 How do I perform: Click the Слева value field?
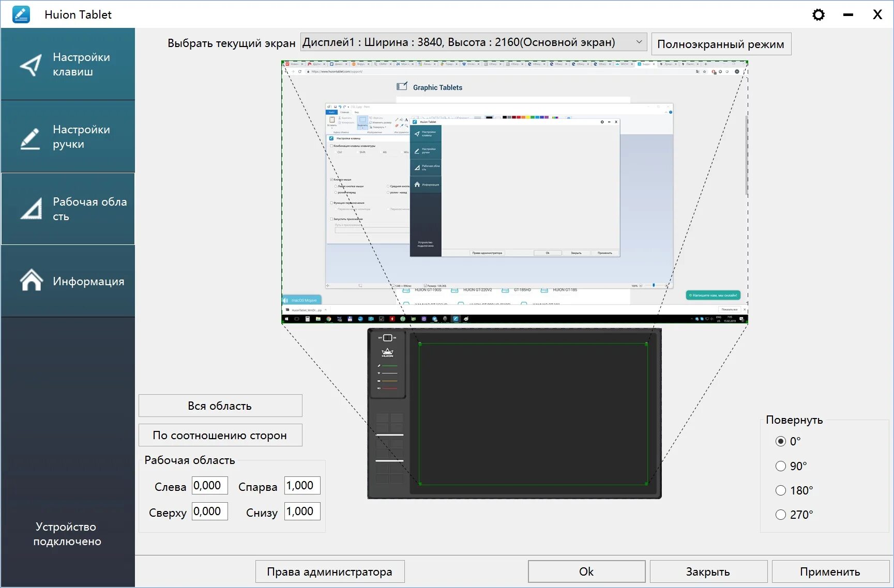coord(209,486)
